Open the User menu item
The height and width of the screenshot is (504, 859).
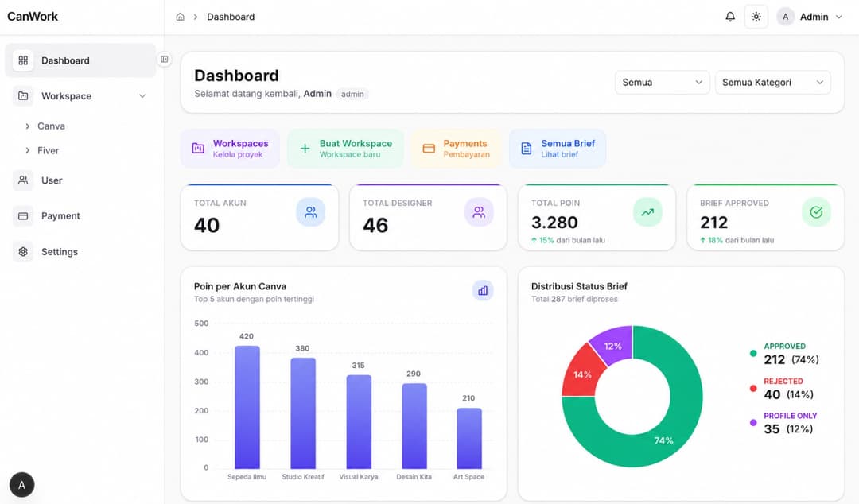80,180
